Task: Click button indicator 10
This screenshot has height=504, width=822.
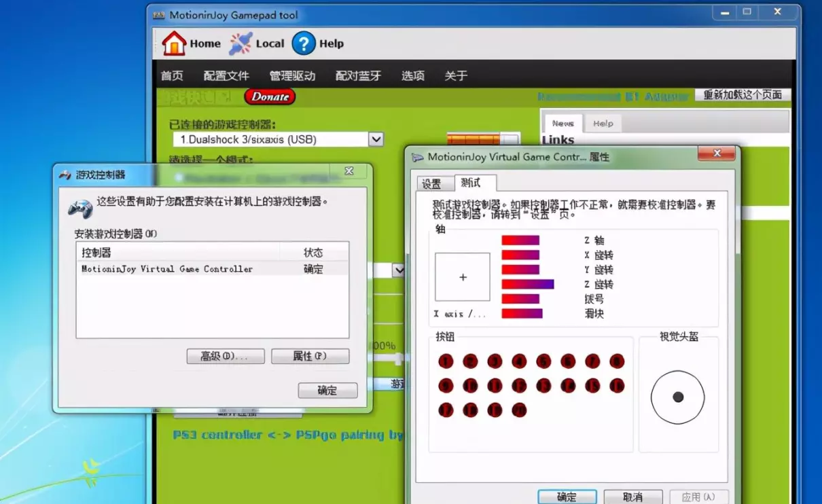Action: 470,386
